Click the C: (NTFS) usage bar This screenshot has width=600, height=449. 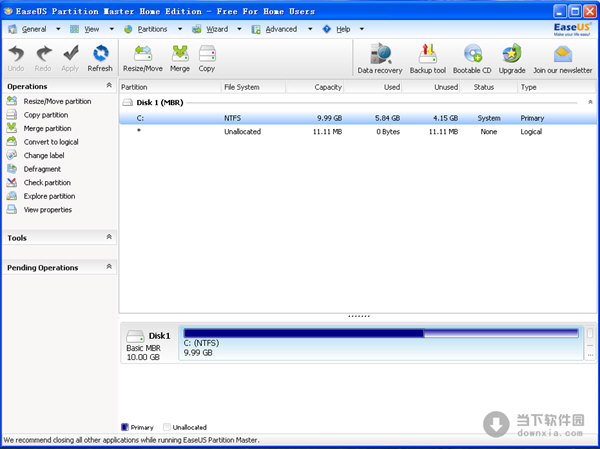[381, 333]
